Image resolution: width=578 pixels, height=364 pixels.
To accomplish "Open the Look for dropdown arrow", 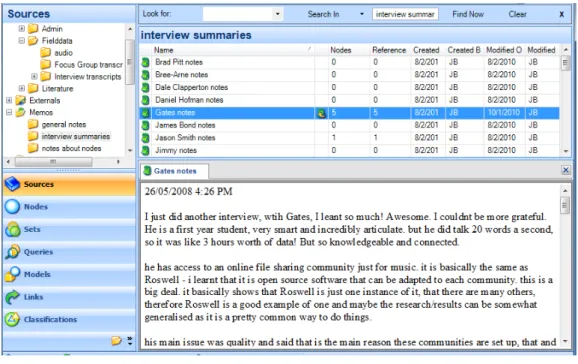I will (278, 14).
